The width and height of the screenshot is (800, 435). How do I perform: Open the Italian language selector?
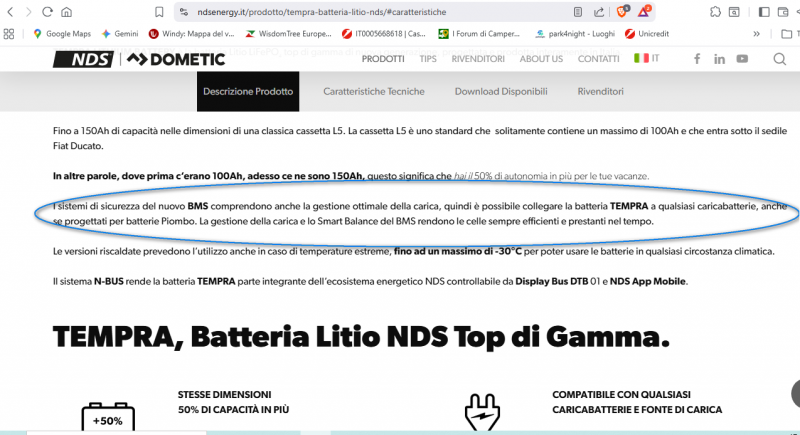647,59
